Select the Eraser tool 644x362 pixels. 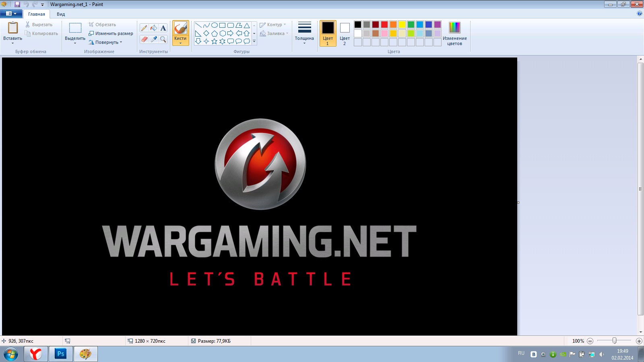coord(144,39)
